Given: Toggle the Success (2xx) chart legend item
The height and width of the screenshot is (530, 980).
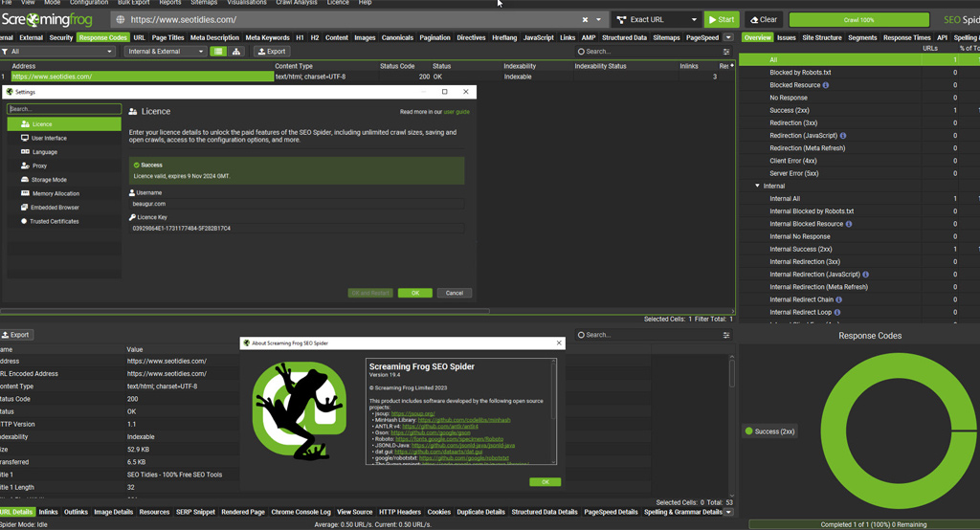Looking at the screenshot, I should click(x=770, y=431).
